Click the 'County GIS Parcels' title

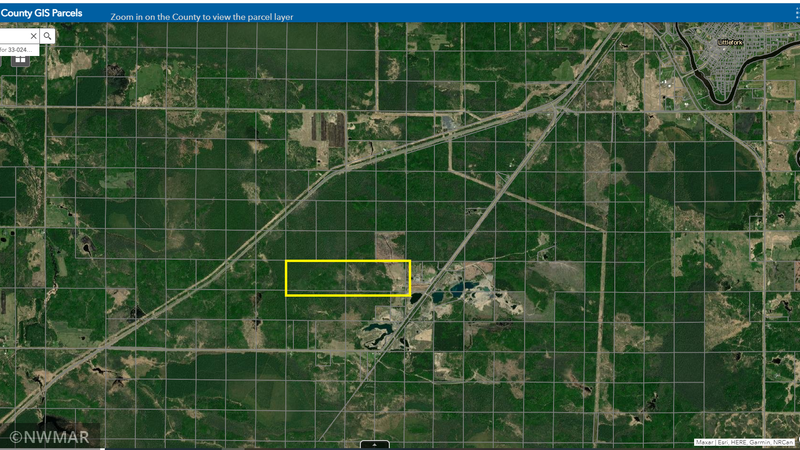coord(41,13)
